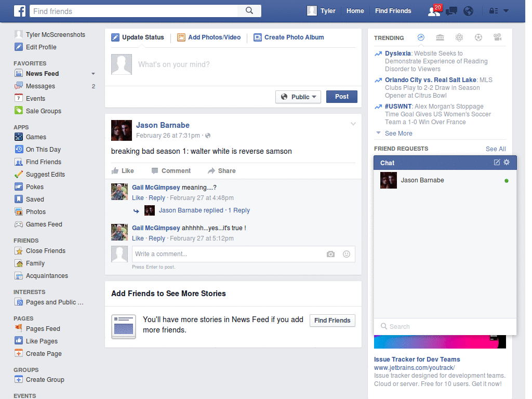
Task: Switch to Update Status tab
Action: [138, 37]
